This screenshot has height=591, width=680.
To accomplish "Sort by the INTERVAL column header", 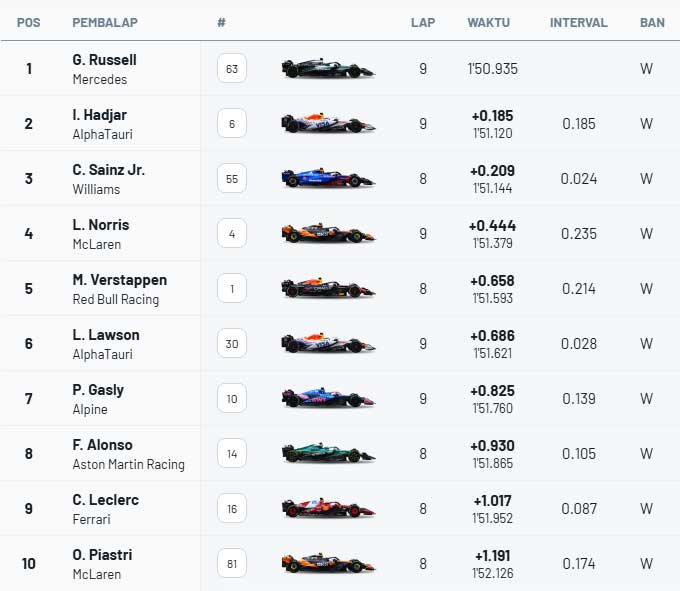I will pyautogui.click(x=578, y=22).
